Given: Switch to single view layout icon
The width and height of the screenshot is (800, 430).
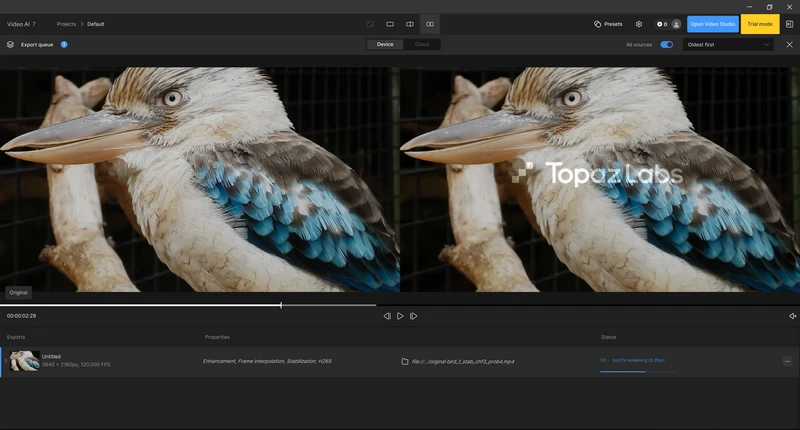Looking at the screenshot, I should (390, 24).
